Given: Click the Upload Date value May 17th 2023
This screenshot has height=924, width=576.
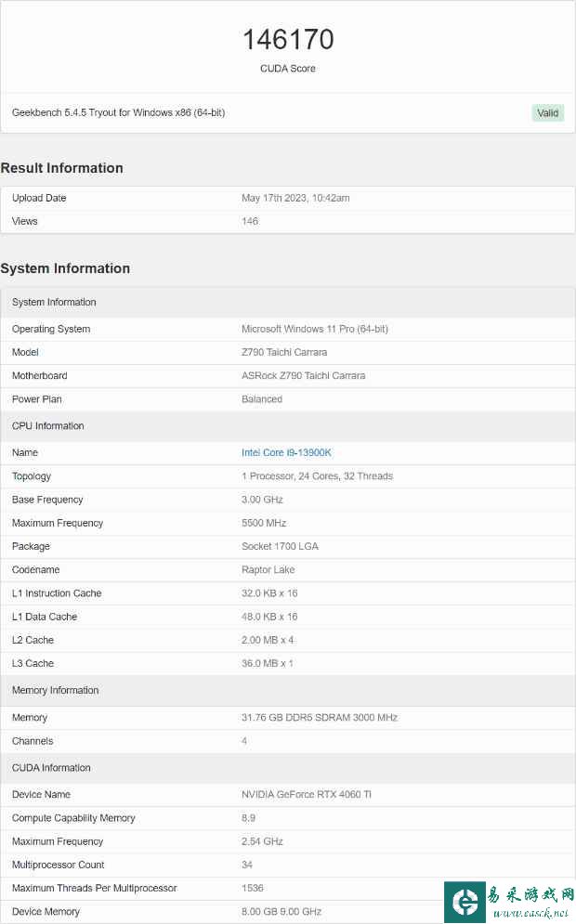Looking at the screenshot, I should point(295,198).
